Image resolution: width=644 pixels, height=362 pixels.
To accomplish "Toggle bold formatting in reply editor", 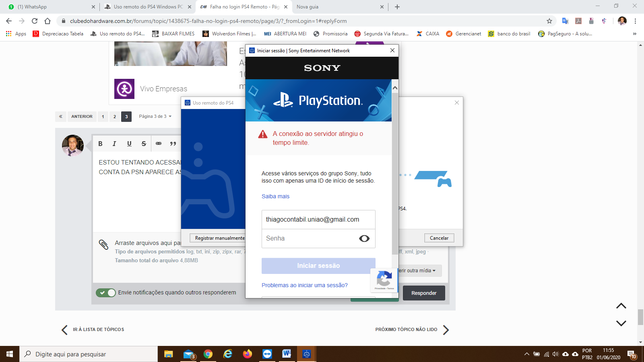I will (x=101, y=144).
